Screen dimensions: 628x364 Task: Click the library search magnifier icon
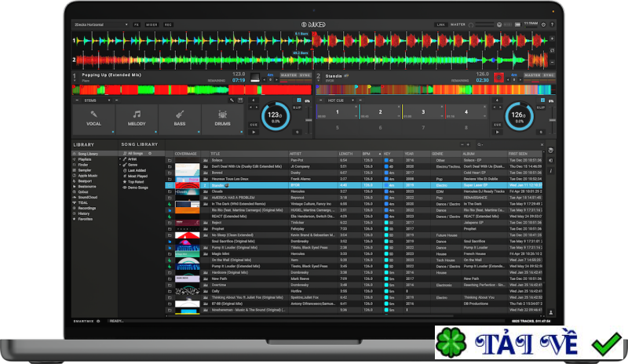coord(479,144)
